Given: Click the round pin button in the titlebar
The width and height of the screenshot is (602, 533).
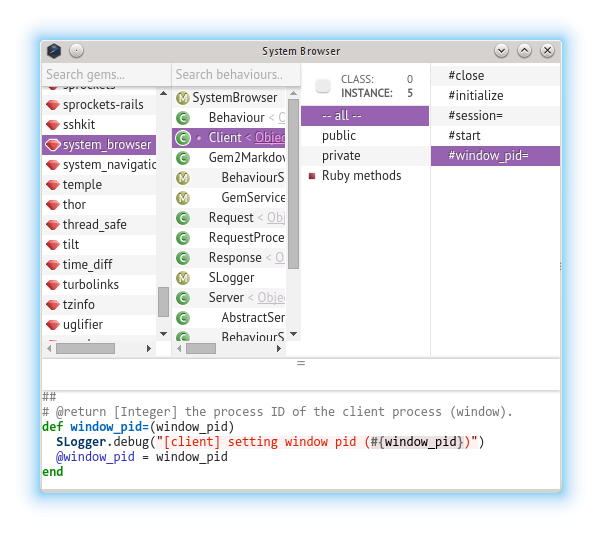Looking at the screenshot, I should click(x=76, y=51).
